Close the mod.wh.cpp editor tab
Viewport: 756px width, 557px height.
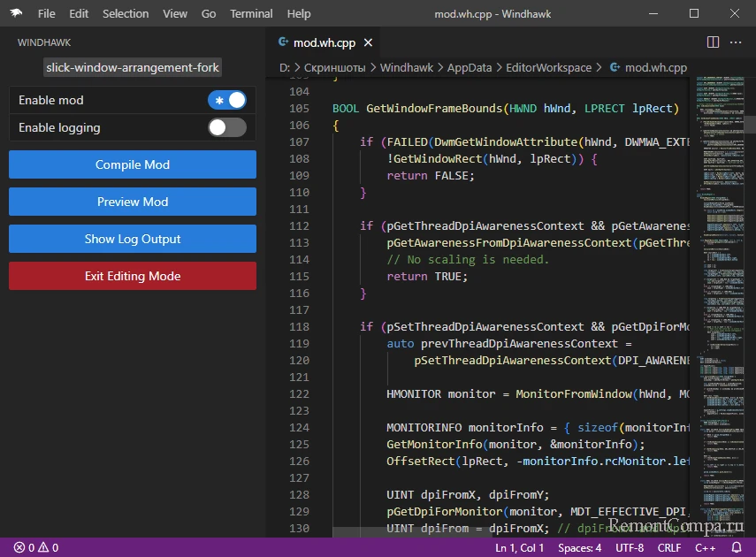(368, 42)
